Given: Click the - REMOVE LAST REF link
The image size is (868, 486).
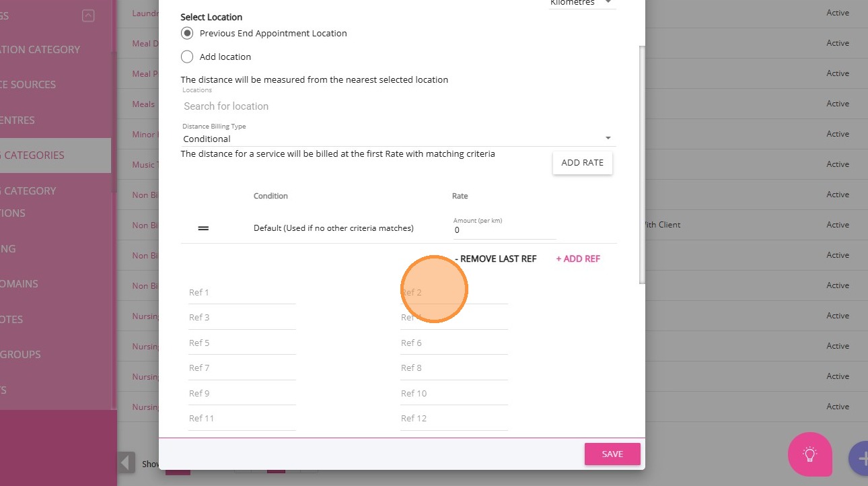Looking at the screenshot, I should 496,258.
